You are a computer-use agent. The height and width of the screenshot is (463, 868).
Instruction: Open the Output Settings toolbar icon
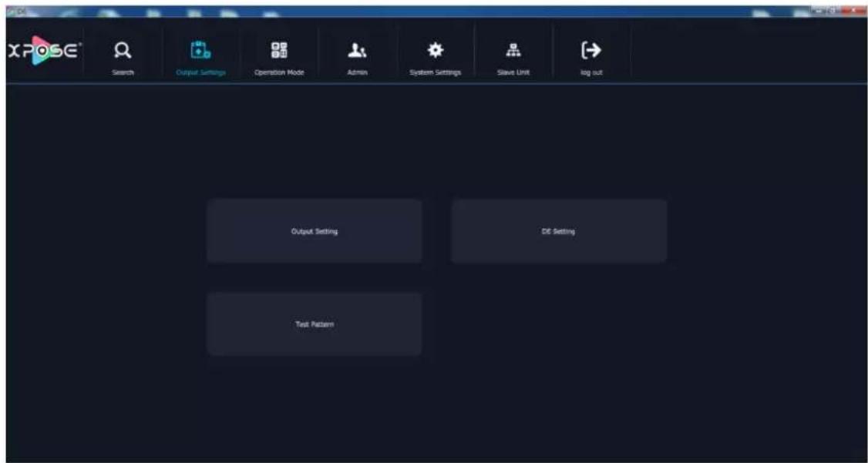click(x=200, y=50)
